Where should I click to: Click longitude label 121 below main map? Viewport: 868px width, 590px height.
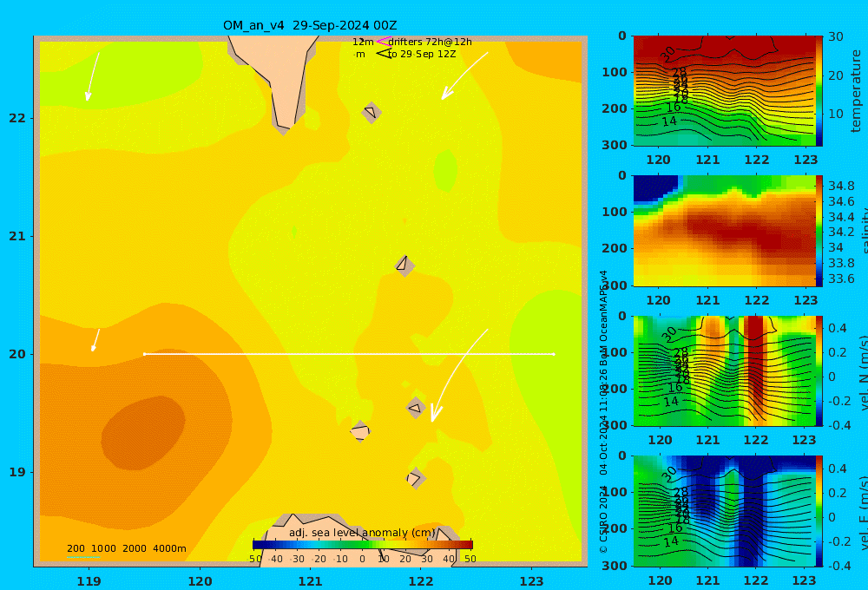(x=311, y=581)
